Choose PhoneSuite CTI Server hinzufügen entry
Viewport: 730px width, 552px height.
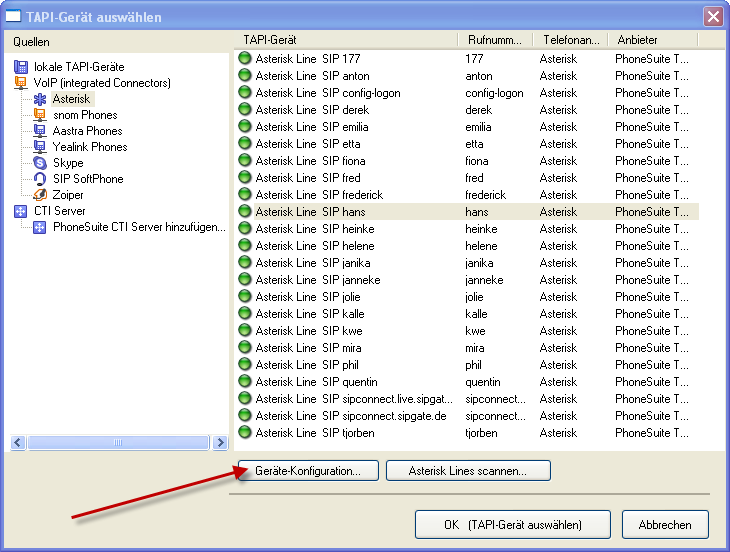[139, 227]
